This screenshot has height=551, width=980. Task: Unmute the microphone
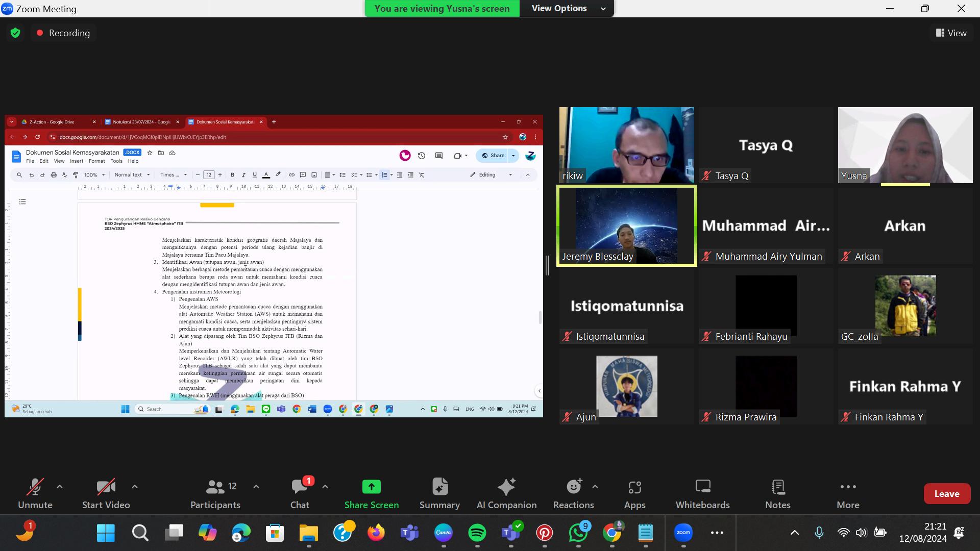click(35, 493)
